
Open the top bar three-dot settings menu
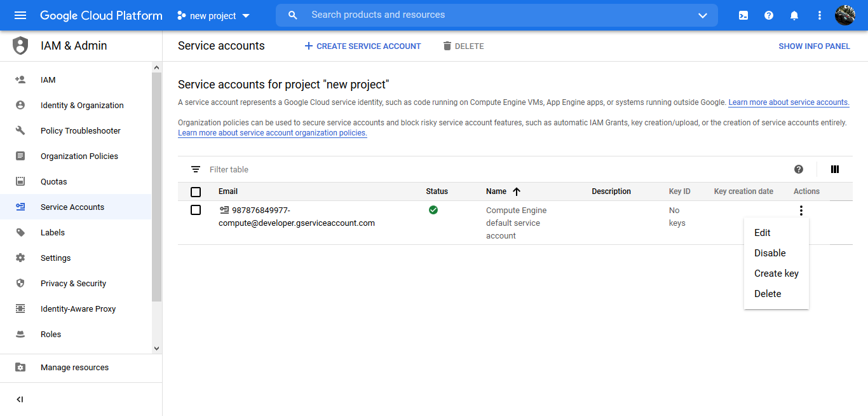[x=820, y=15]
